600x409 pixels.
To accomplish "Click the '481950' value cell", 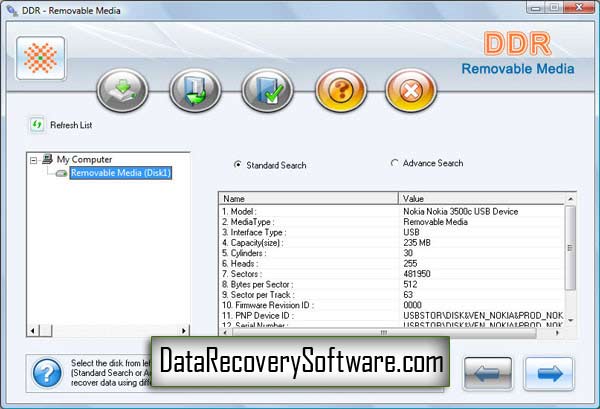I will 417,274.
